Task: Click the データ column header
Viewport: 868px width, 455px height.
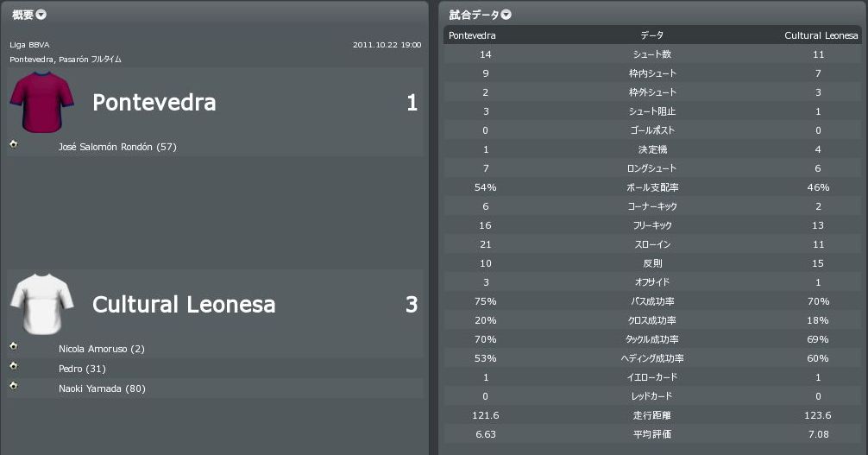Action: 651,35
